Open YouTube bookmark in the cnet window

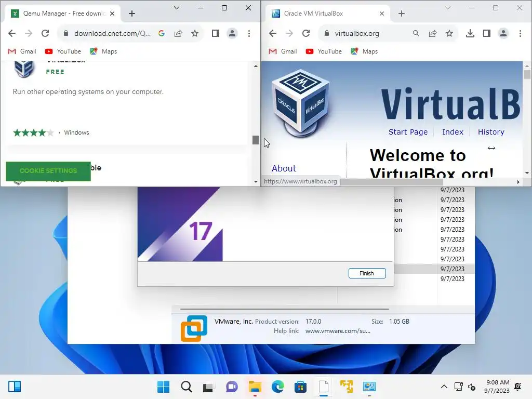[x=63, y=51]
